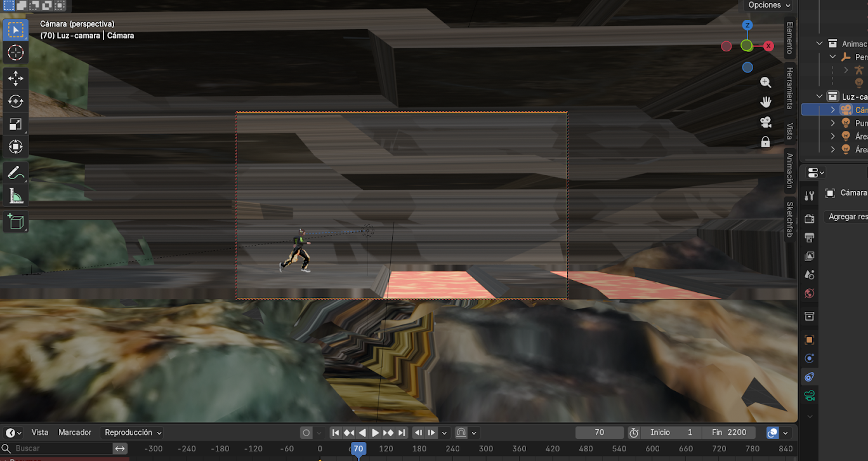The image size is (868, 461).
Task: Choose the Scale tool
Action: tap(16, 124)
